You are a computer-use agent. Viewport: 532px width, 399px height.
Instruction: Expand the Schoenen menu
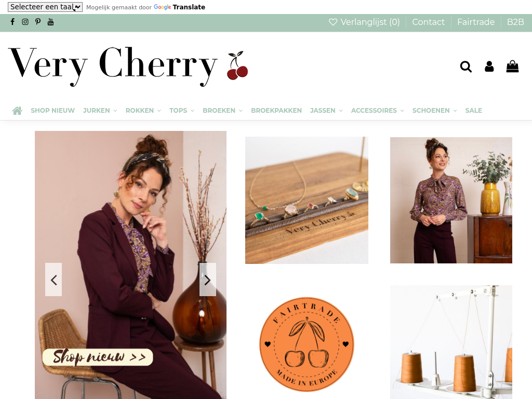435,111
